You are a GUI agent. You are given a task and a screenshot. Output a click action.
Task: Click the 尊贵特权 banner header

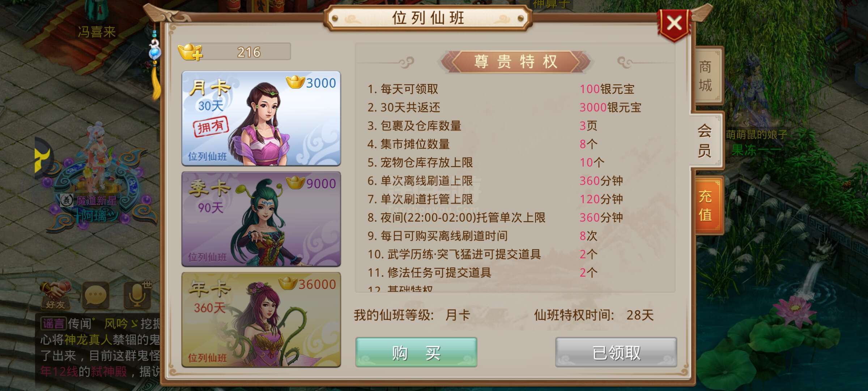(516, 62)
